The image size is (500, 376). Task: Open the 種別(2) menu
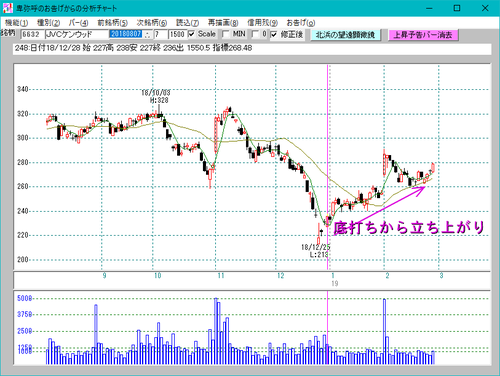pyautogui.click(x=48, y=23)
